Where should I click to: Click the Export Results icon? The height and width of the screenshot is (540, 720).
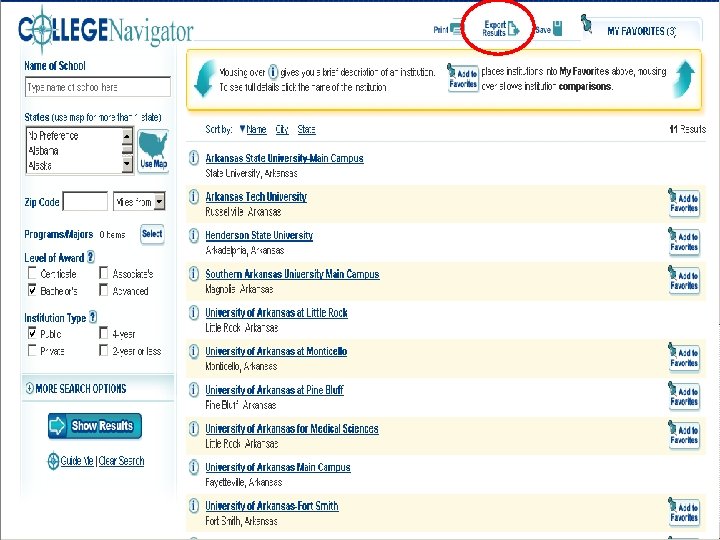click(513, 28)
